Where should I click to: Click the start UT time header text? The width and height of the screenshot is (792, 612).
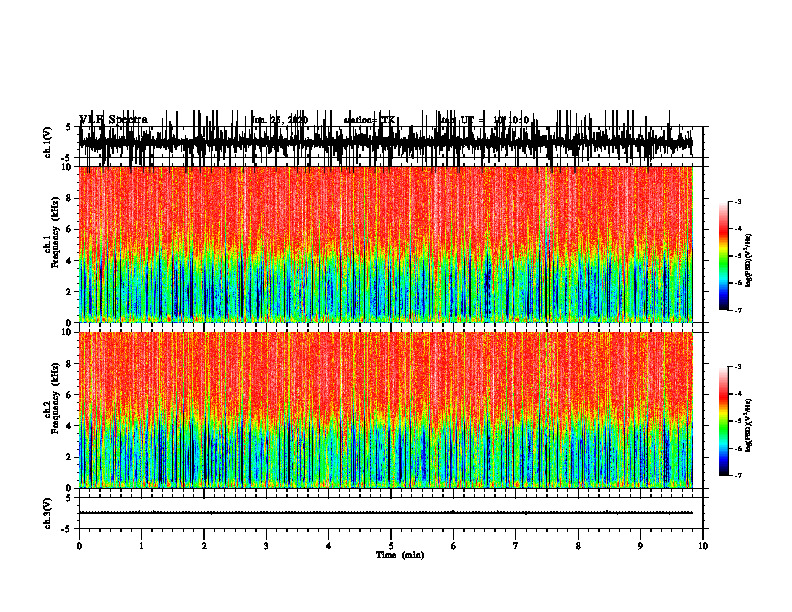coord(485,120)
